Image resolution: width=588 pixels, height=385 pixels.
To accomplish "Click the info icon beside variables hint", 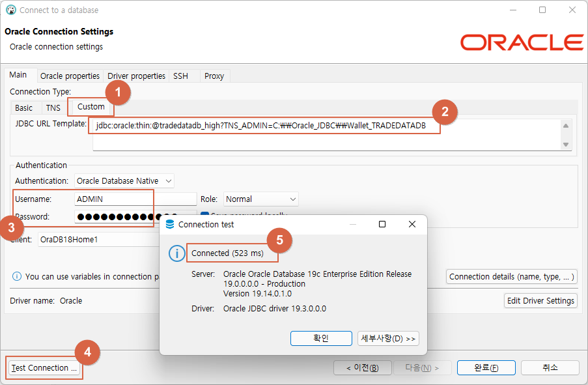I will tap(17, 277).
